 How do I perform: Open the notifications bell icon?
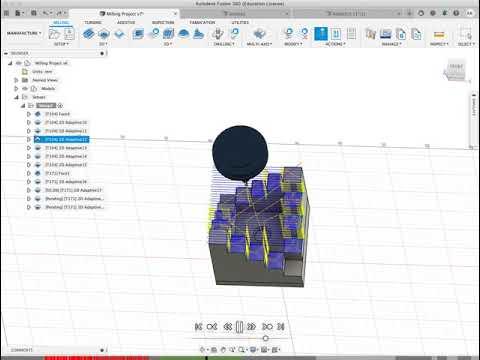click(x=444, y=13)
